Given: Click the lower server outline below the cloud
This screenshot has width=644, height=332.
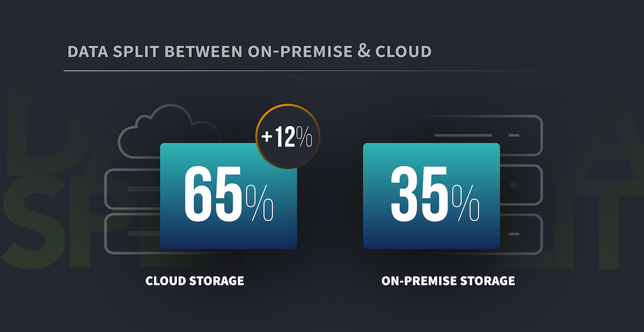Looking at the screenshot, I should click(132, 234).
